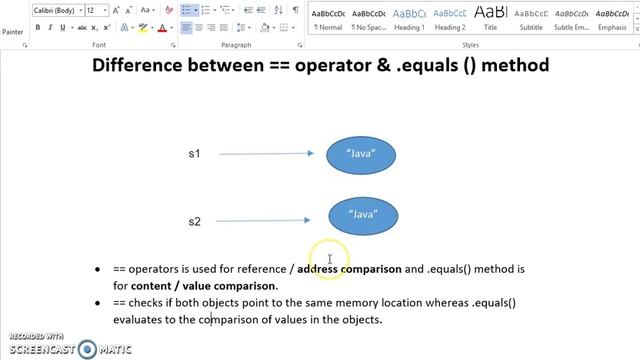Apply red font color

coord(162,27)
